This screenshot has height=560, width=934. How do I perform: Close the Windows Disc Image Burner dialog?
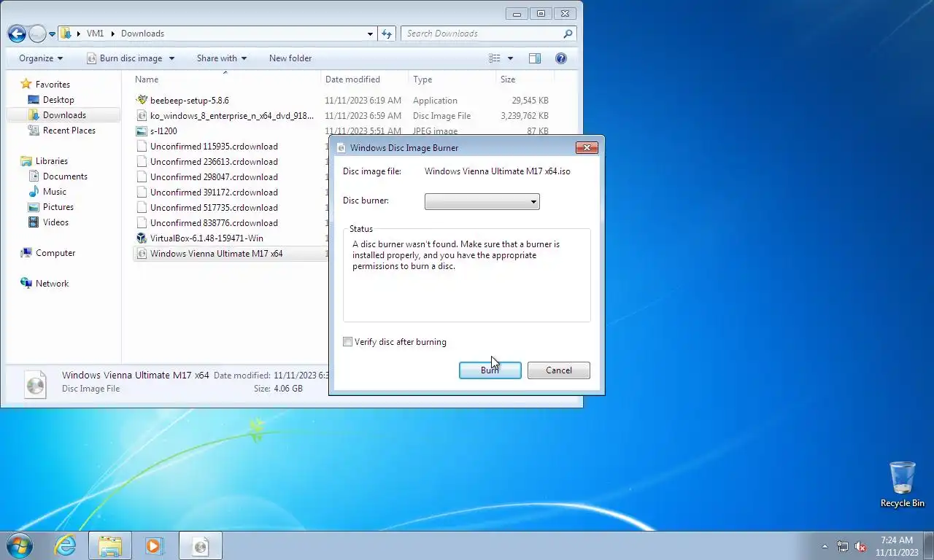(x=587, y=148)
